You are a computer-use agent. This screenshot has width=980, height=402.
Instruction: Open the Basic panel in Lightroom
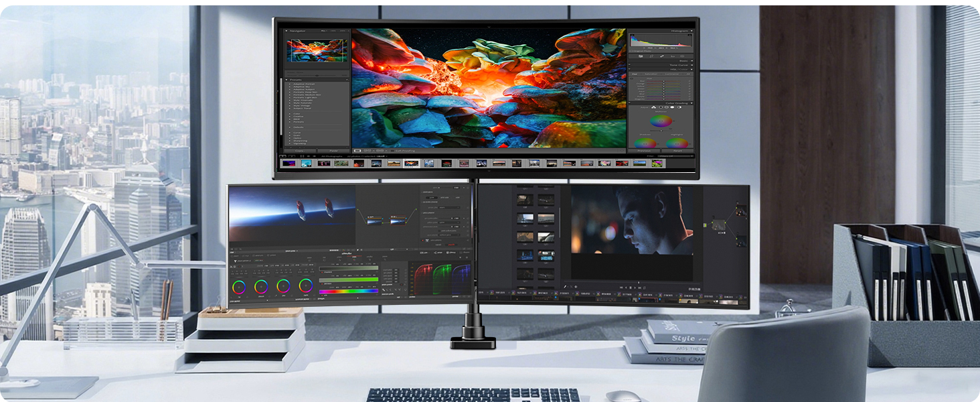click(x=681, y=60)
